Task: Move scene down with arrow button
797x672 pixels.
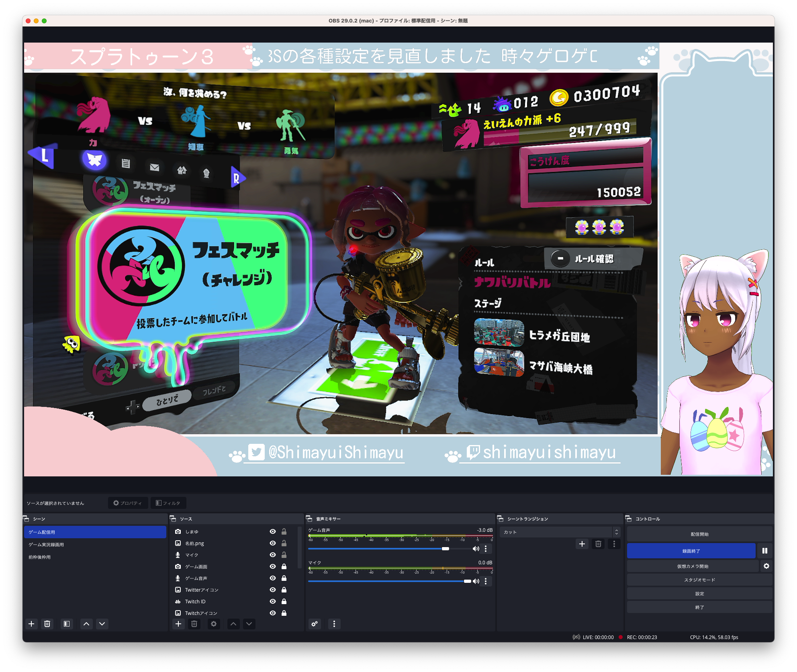Action: 102,624
